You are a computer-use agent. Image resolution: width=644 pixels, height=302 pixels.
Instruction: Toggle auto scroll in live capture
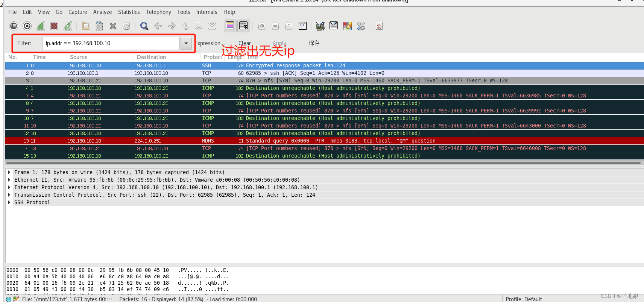tap(244, 26)
